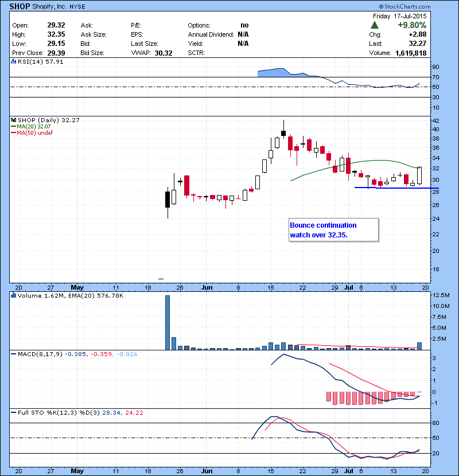Click the 90 label on the RSI axis
This screenshot has height=476, width=459.
tap(435, 67)
